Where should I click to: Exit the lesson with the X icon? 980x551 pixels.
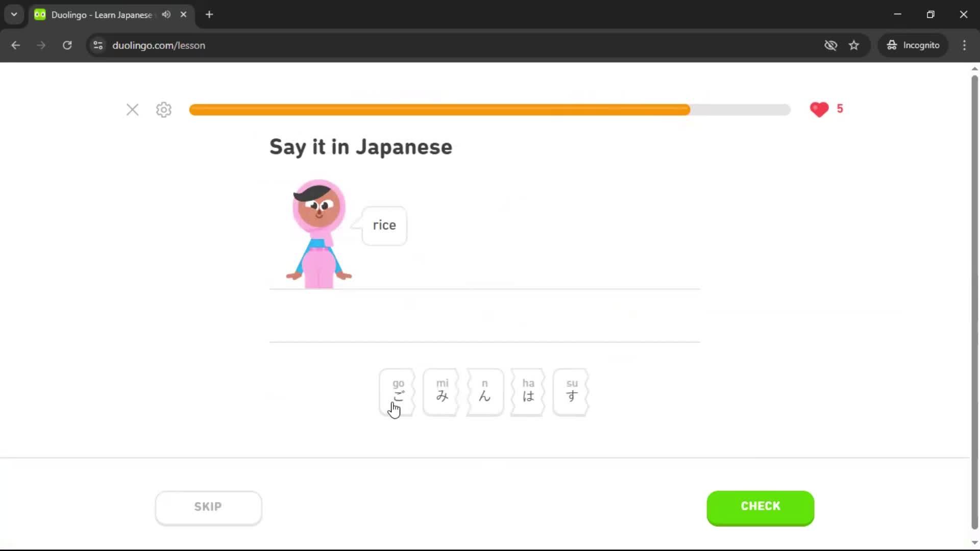132,109
